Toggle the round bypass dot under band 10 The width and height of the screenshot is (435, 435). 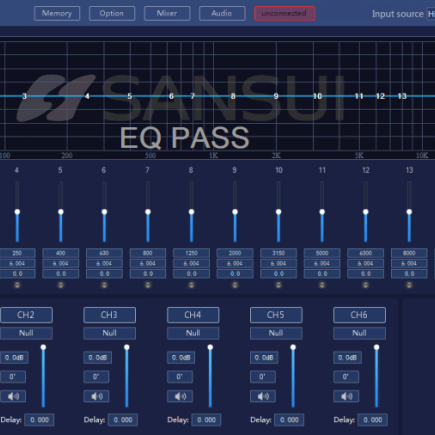[x=278, y=285]
